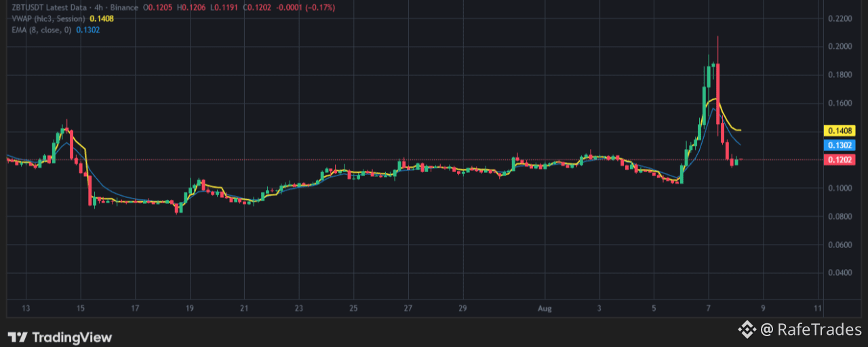Click the yellow 0.1408 value in VWAP legend

pyautogui.click(x=101, y=18)
